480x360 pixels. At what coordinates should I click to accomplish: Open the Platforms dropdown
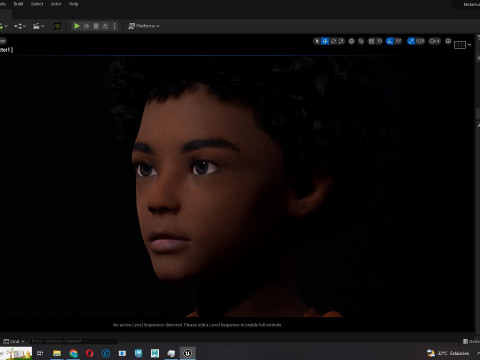144,26
